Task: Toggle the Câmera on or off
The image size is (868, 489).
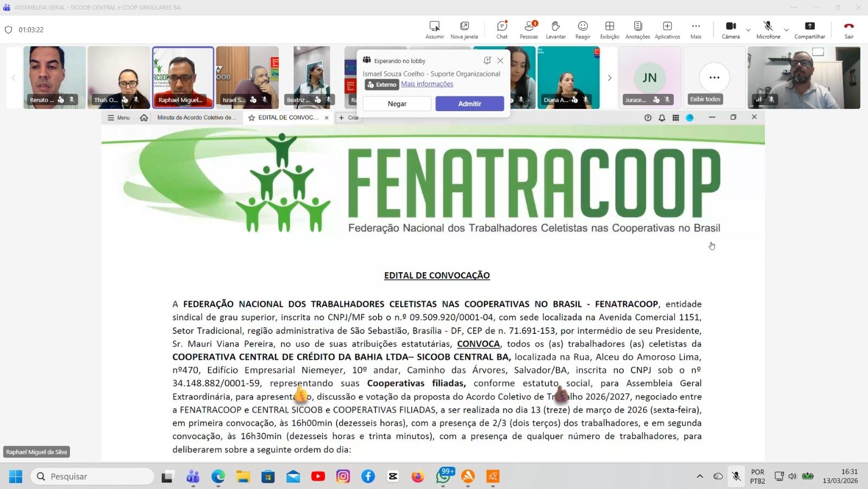Action: (730, 30)
